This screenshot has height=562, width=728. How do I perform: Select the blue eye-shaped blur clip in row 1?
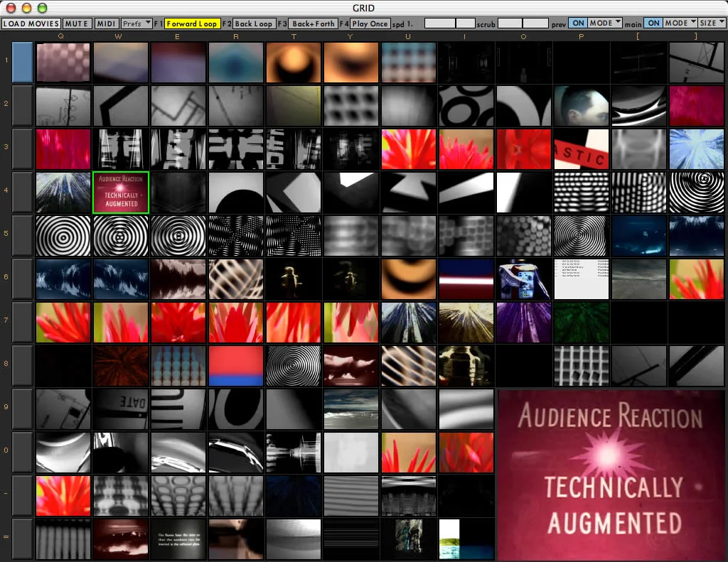click(x=236, y=63)
